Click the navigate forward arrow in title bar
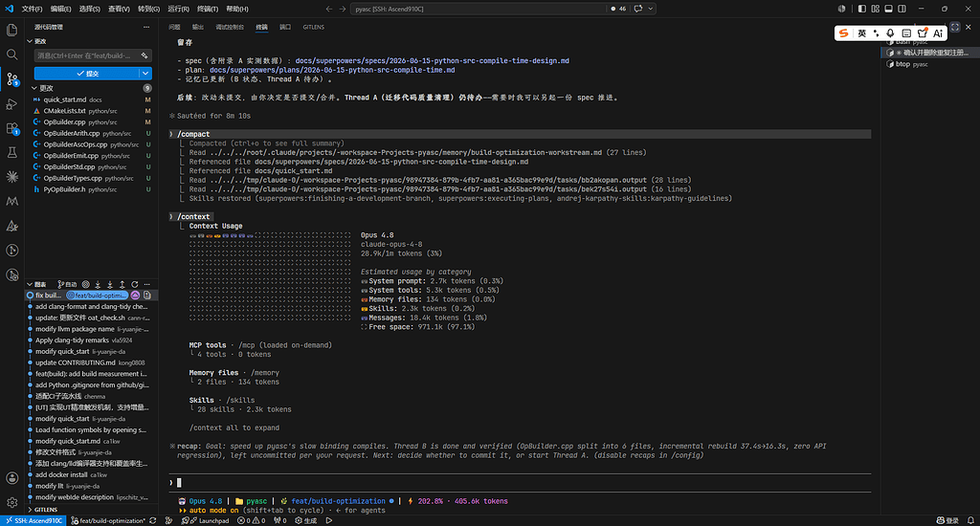980x526 pixels. [x=342, y=9]
